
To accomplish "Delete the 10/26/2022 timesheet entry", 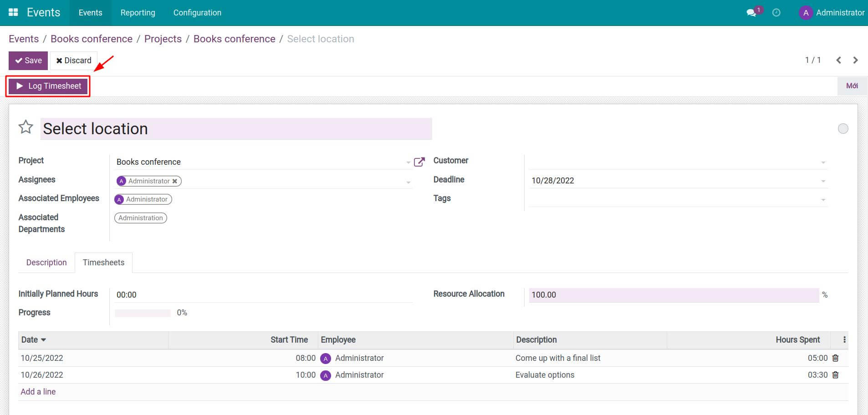I will click(836, 375).
